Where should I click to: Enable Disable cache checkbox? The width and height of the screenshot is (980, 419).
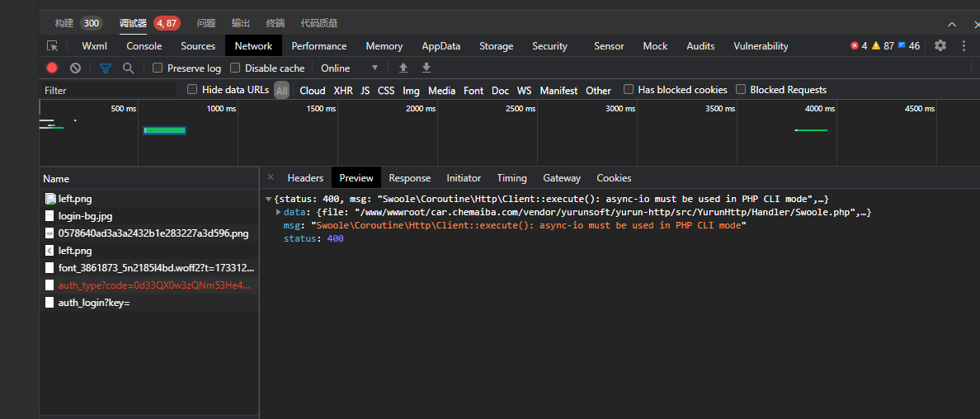[235, 68]
